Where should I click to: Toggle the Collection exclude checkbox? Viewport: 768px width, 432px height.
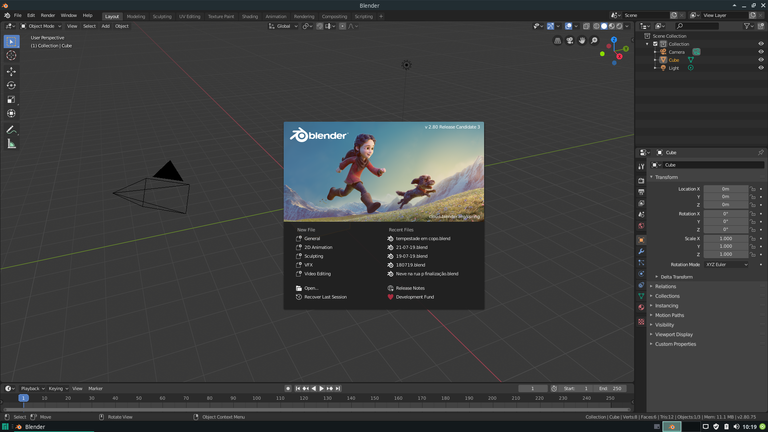tap(655, 44)
